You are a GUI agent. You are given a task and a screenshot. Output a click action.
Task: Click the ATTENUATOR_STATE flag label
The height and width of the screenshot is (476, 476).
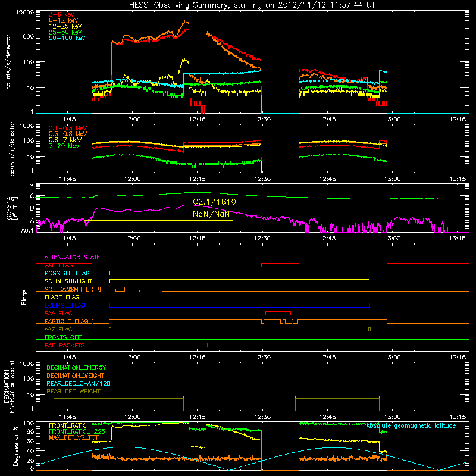[72, 257]
